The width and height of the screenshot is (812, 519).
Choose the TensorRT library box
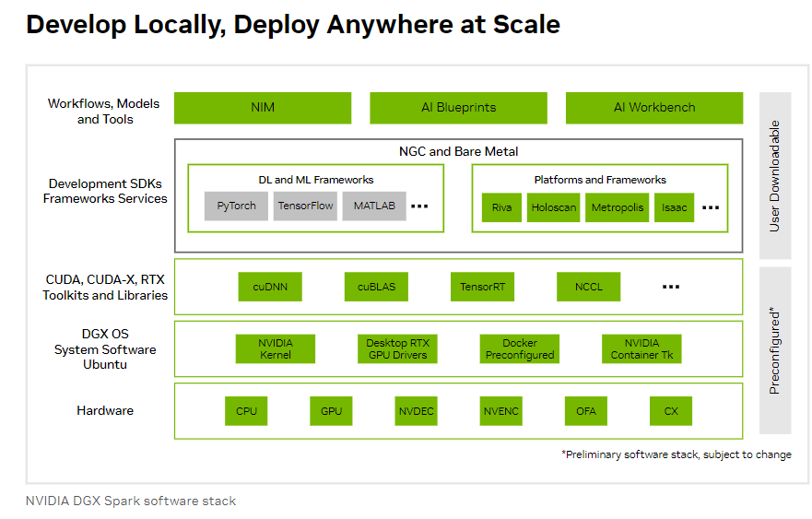click(482, 287)
